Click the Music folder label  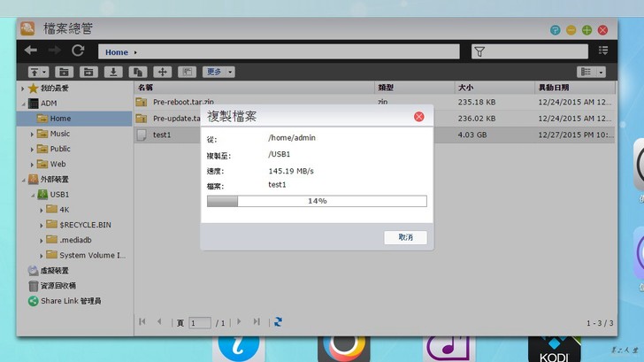pyautogui.click(x=59, y=134)
